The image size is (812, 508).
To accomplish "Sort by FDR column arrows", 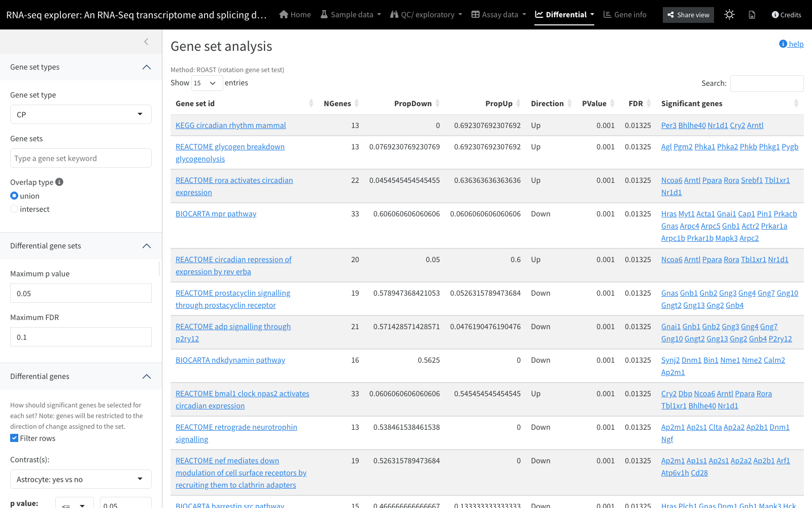I will 649,104.
